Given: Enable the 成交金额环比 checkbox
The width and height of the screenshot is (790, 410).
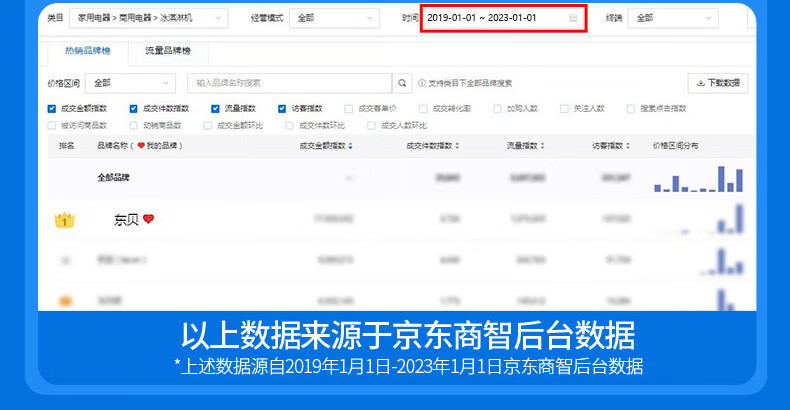Looking at the screenshot, I should point(208,125).
